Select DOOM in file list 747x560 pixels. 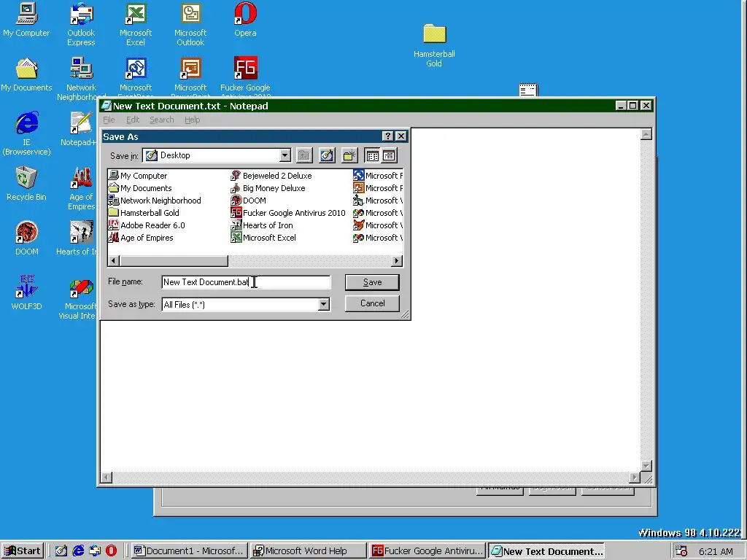(x=248, y=201)
